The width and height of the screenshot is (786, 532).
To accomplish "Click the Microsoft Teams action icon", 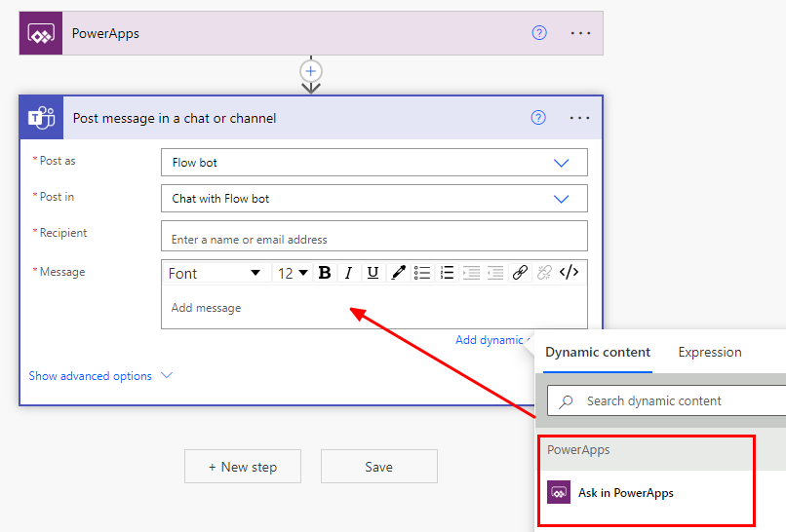I will tap(42, 118).
